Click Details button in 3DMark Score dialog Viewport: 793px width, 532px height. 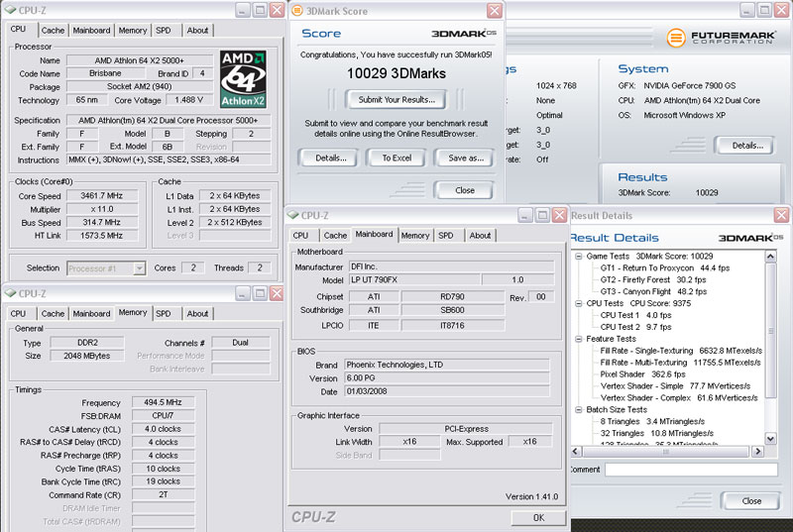coord(330,159)
